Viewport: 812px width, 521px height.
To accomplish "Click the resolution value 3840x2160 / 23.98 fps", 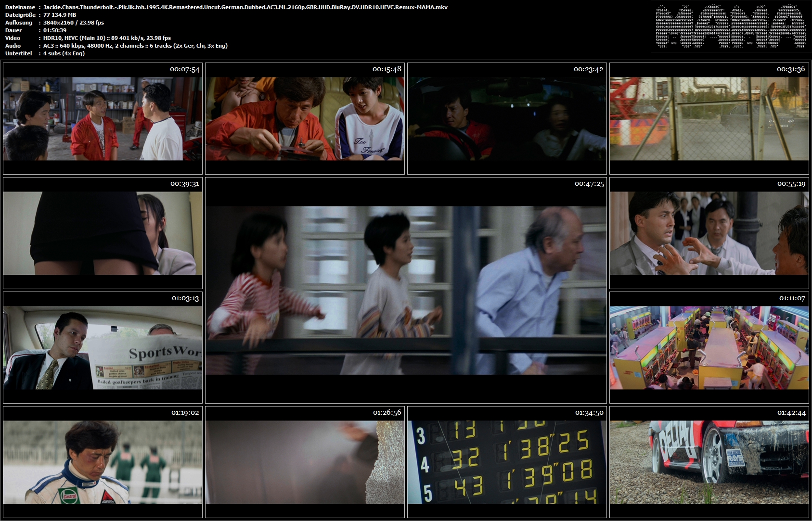I will tap(74, 23).
